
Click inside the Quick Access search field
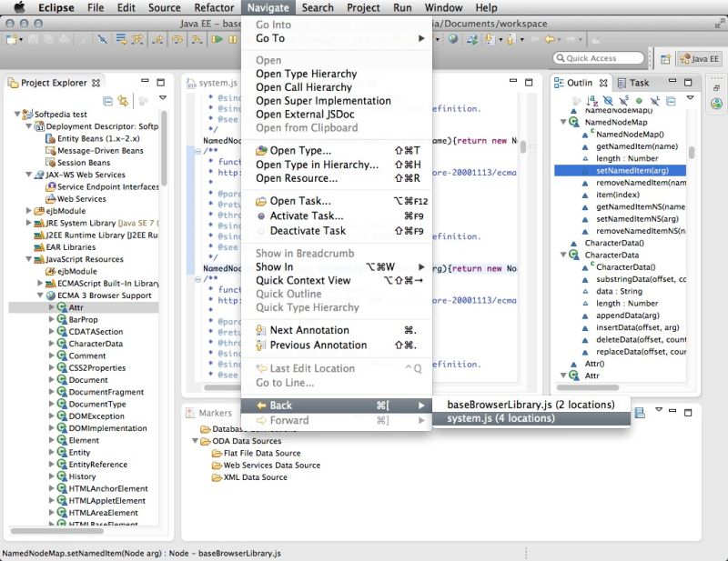(601, 56)
